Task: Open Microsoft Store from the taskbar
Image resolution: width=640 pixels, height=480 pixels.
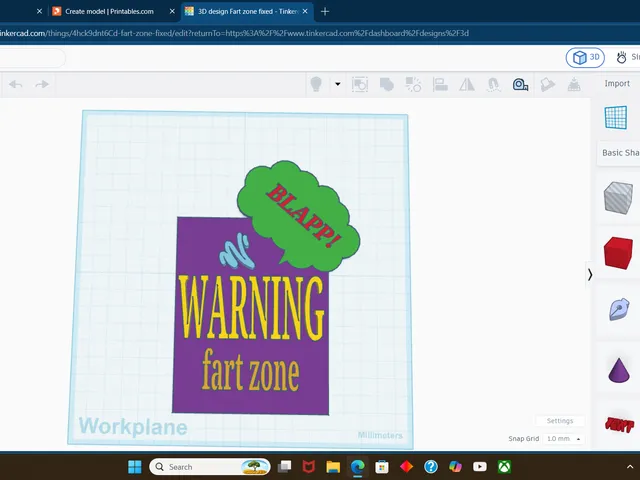Action: click(x=382, y=467)
